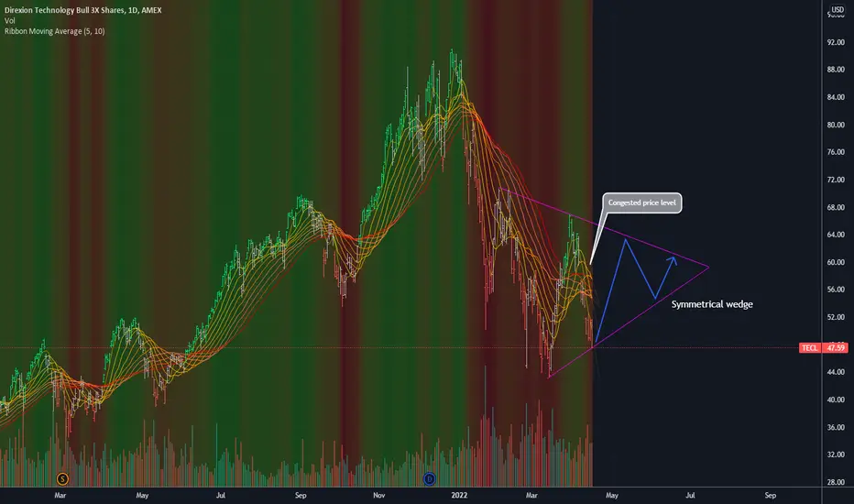The height and width of the screenshot is (504, 854).
Task: Select the Symmetrical wedge text annotation
Action: [x=712, y=304]
